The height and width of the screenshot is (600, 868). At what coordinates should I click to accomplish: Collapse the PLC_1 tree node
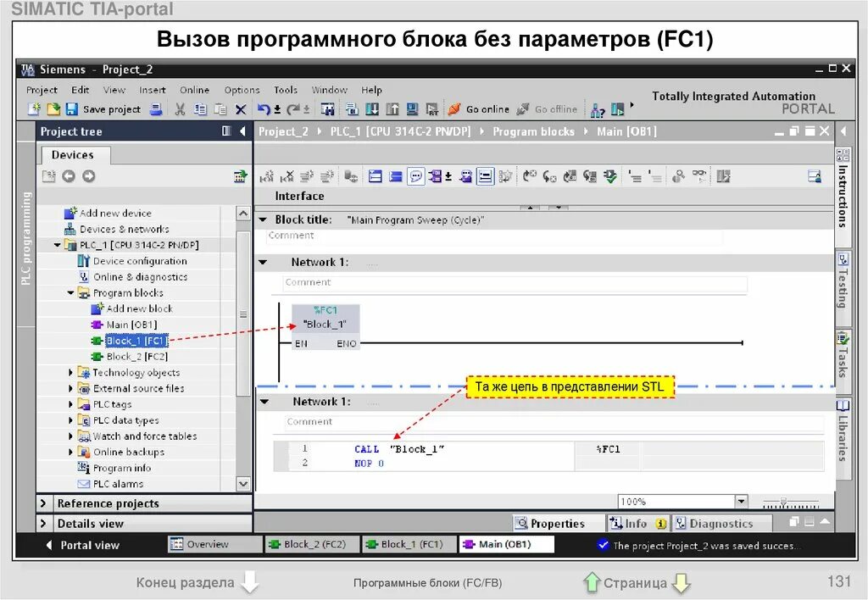tap(57, 245)
